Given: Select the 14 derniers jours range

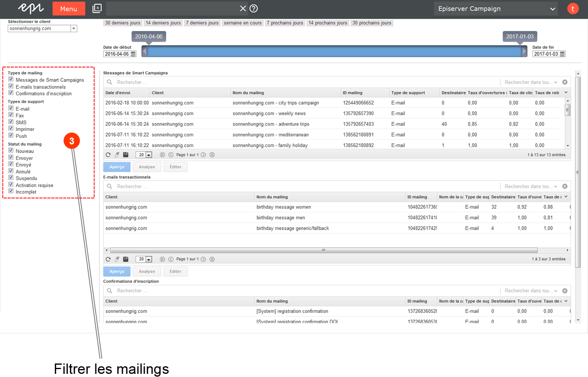Looking at the screenshot, I should (x=163, y=23).
